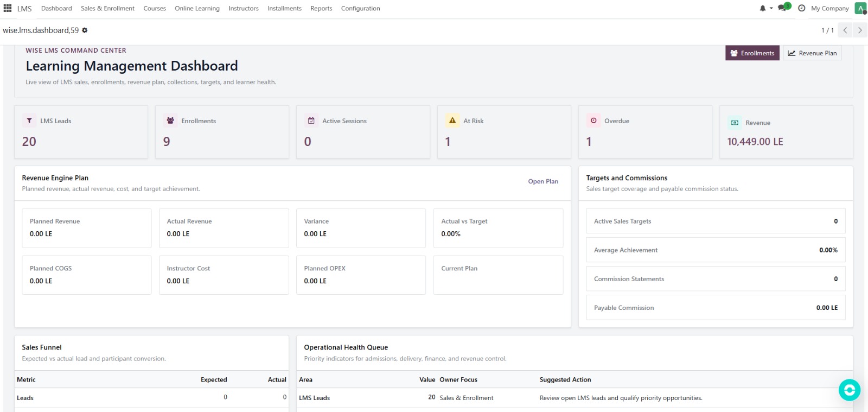Click LMS Leads row in health queue

click(x=575, y=398)
